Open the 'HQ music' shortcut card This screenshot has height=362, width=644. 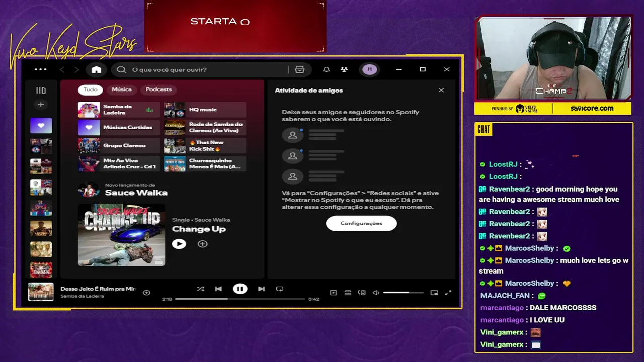coord(205,110)
